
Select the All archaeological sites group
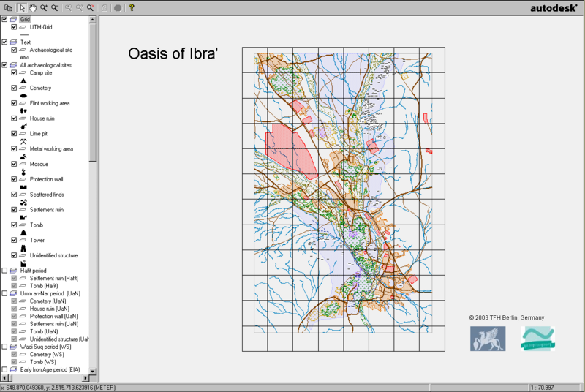point(45,65)
